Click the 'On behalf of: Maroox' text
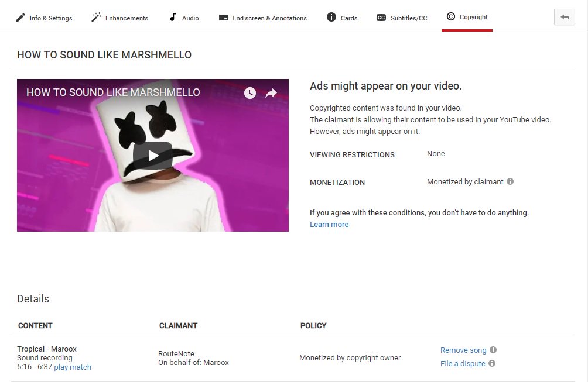 (193, 363)
